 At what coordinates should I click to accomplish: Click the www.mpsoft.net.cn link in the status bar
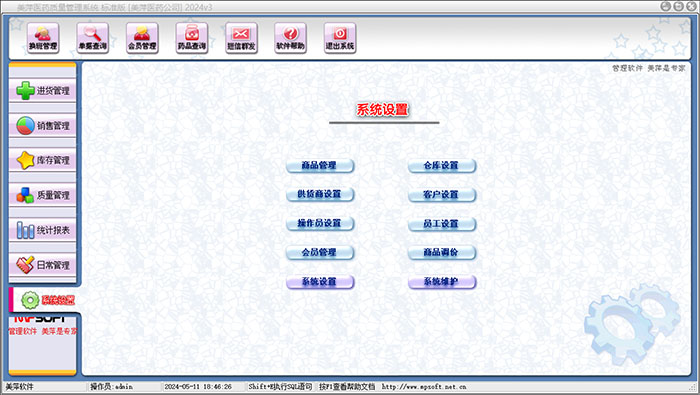tap(424, 387)
